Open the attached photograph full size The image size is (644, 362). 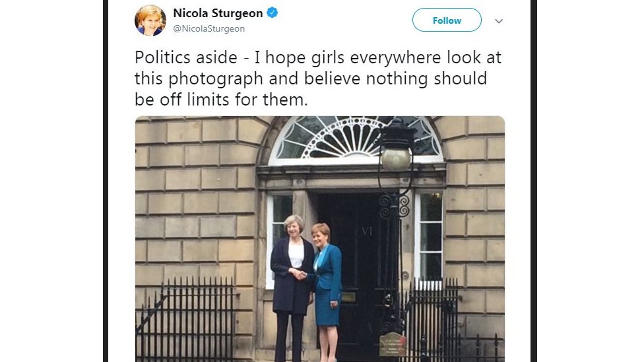click(320, 239)
